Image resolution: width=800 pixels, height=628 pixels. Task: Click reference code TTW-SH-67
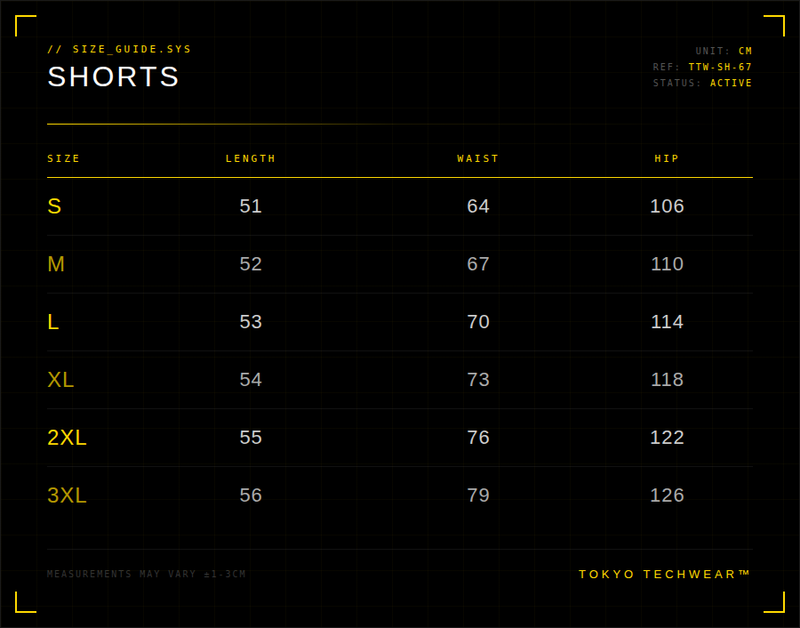tap(720, 67)
